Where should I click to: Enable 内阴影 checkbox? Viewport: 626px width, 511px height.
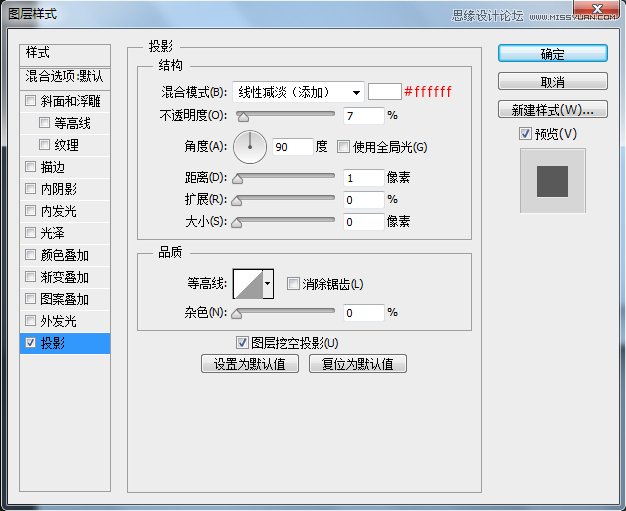click(x=30, y=188)
